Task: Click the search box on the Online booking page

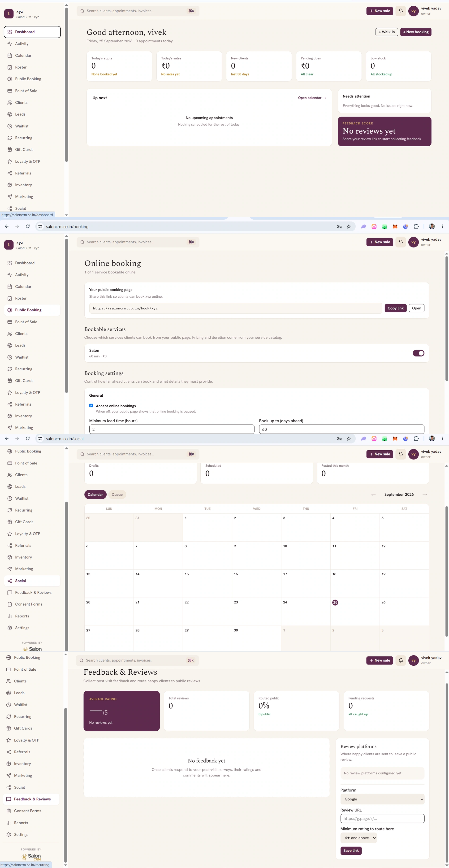Action: [138, 242]
